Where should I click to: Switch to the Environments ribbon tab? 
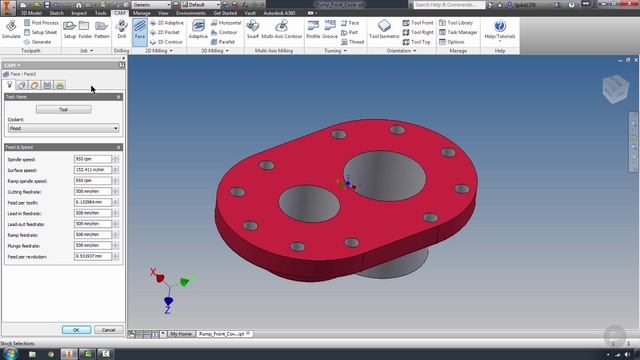(x=191, y=13)
